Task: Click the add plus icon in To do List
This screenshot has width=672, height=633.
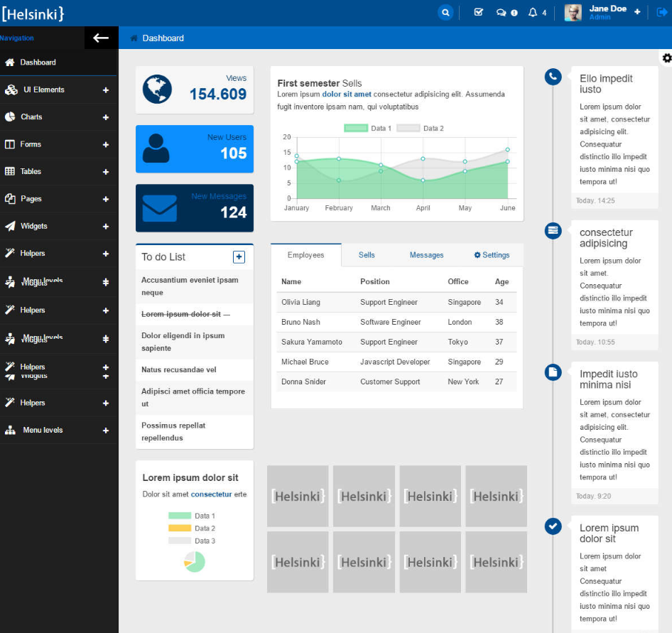Action: (239, 257)
